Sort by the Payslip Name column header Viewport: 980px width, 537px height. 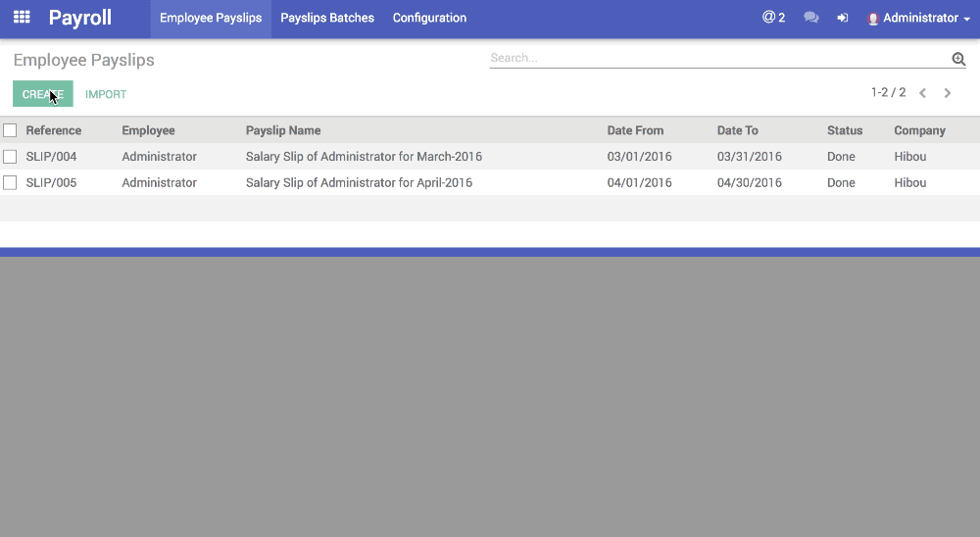tap(283, 130)
